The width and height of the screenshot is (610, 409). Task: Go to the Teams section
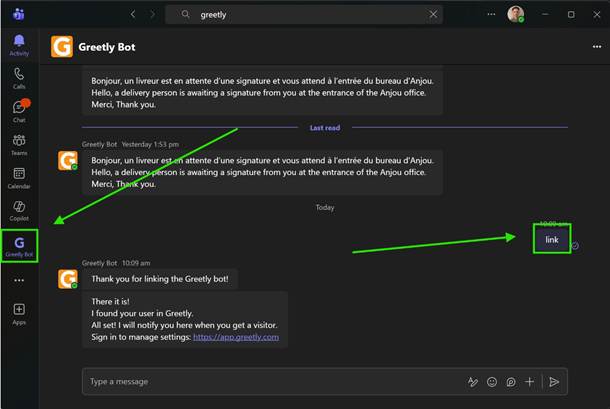tap(19, 145)
